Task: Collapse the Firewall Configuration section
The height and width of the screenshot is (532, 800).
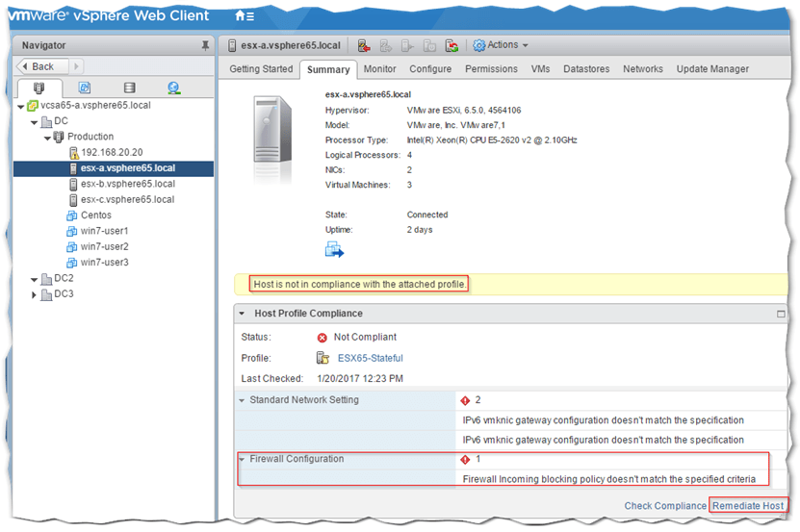Action: [242, 459]
